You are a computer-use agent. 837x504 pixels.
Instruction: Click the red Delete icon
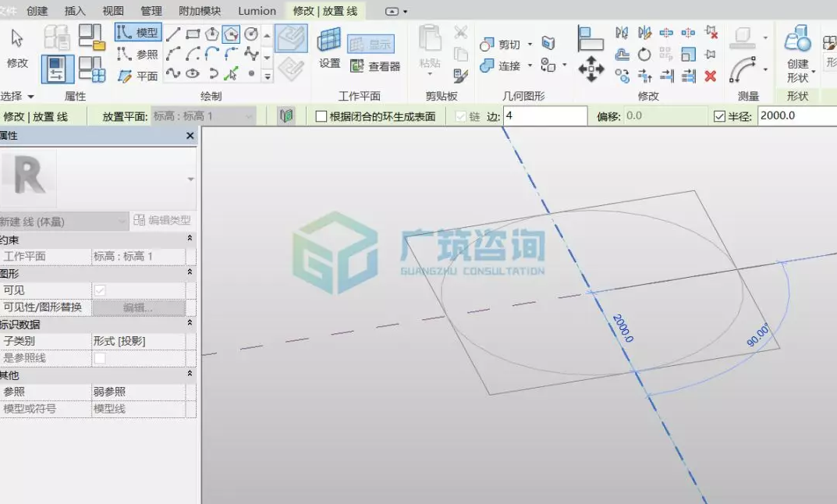pyautogui.click(x=710, y=76)
